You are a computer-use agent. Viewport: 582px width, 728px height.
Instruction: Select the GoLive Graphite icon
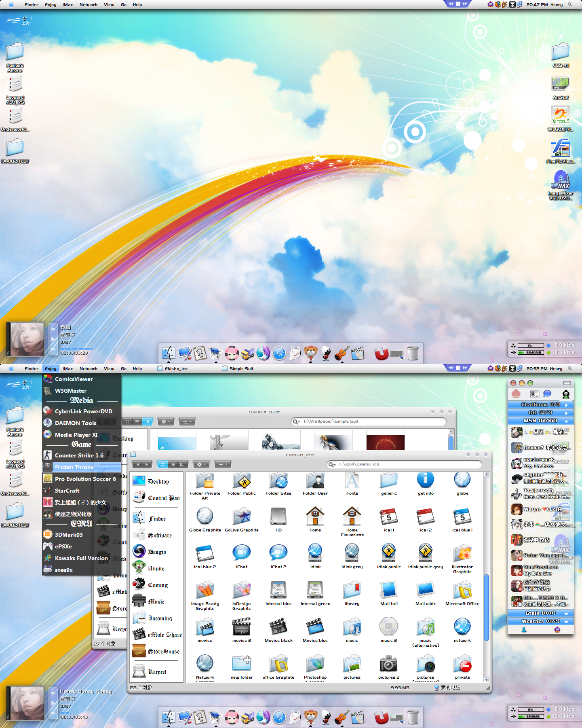pos(242,517)
